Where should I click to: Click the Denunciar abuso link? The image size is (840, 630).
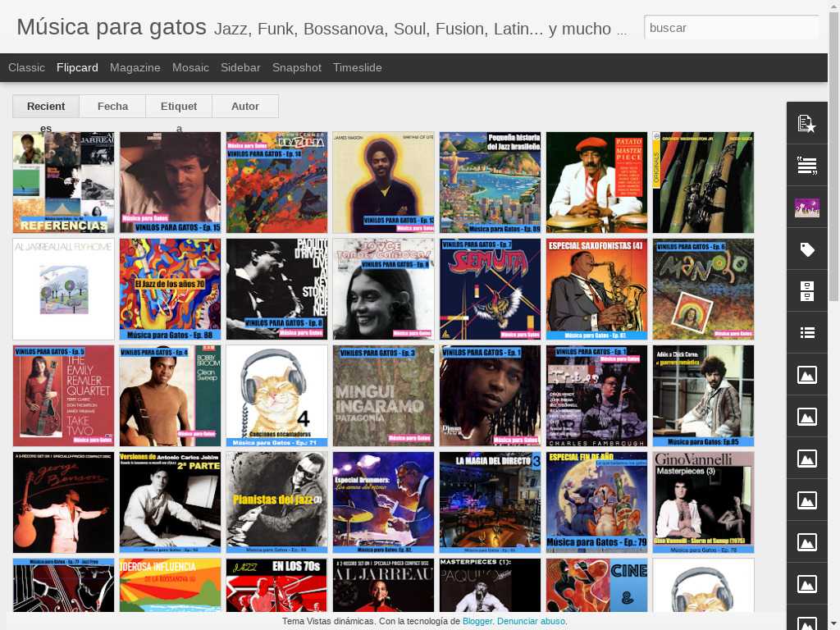click(531, 621)
